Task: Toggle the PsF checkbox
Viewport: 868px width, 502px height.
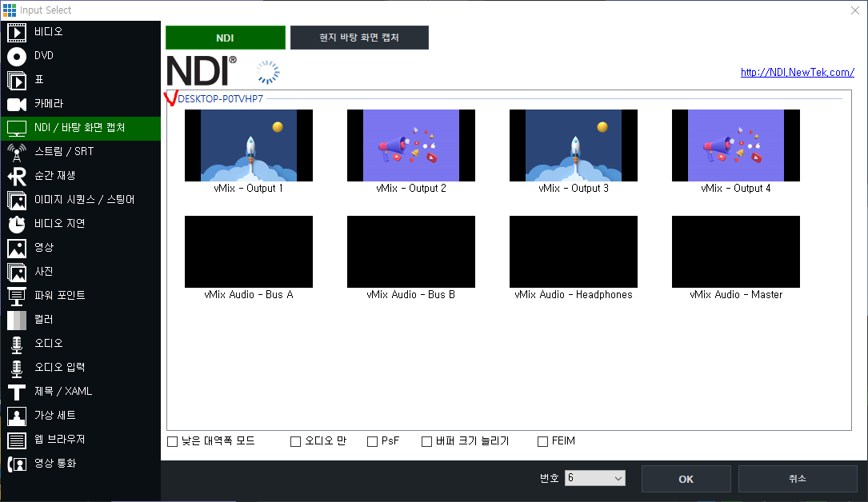Action: (x=373, y=441)
